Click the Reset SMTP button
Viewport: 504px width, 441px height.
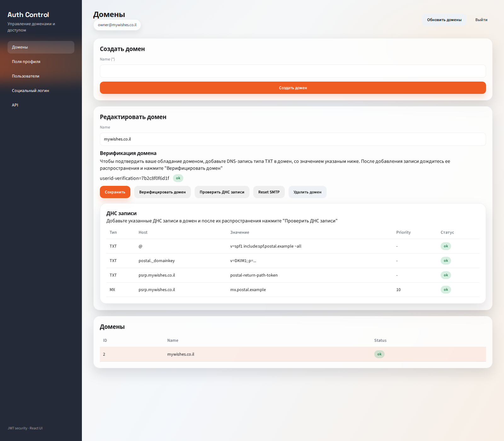[269, 192]
